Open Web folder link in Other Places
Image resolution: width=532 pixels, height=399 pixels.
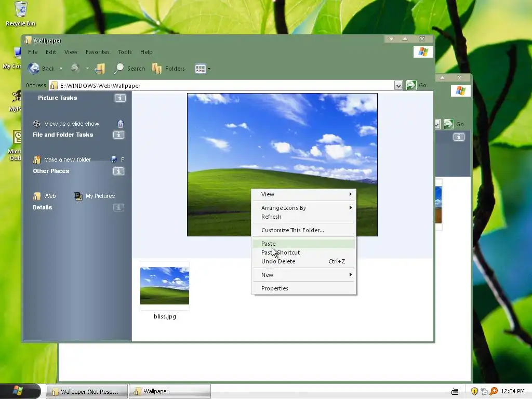(50, 196)
